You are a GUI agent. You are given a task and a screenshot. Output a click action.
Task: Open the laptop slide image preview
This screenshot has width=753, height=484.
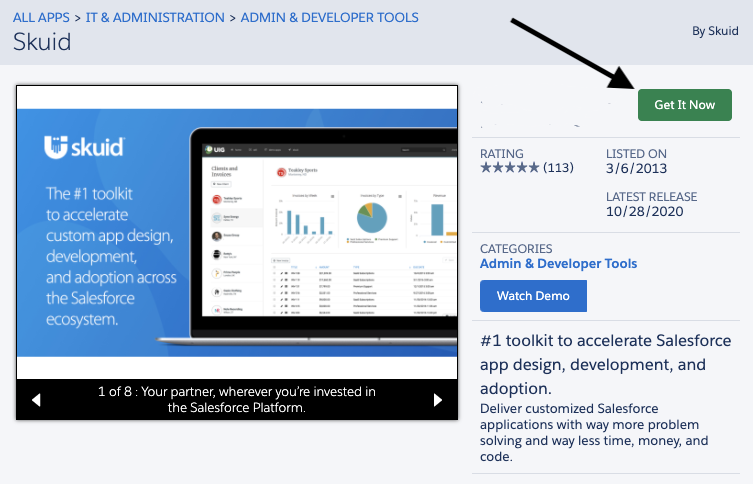pyautogui.click(x=330, y=230)
